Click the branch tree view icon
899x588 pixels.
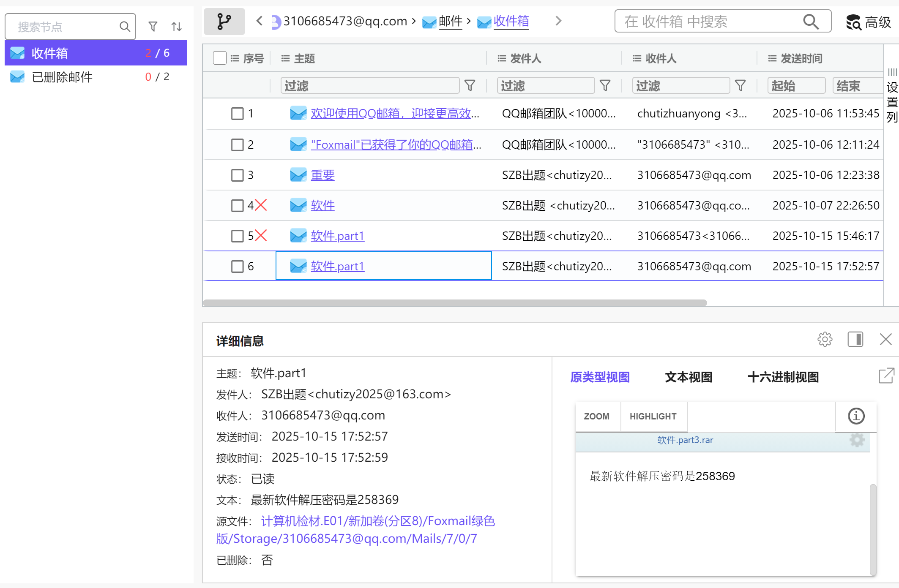click(224, 21)
